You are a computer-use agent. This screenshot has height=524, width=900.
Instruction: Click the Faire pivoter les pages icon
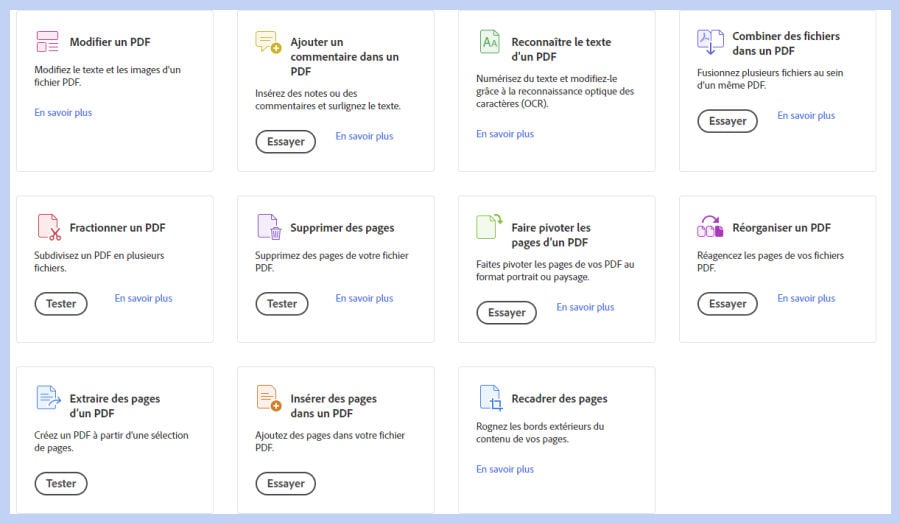489,227
